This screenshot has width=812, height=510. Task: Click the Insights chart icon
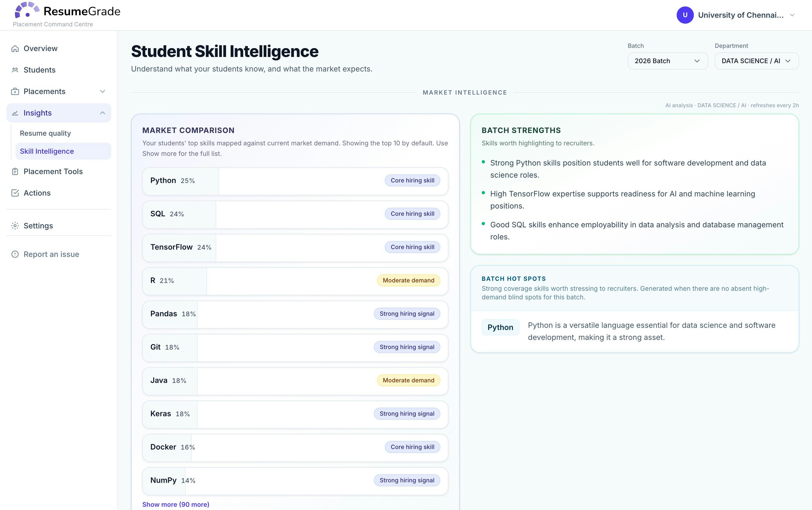[15, 113]
